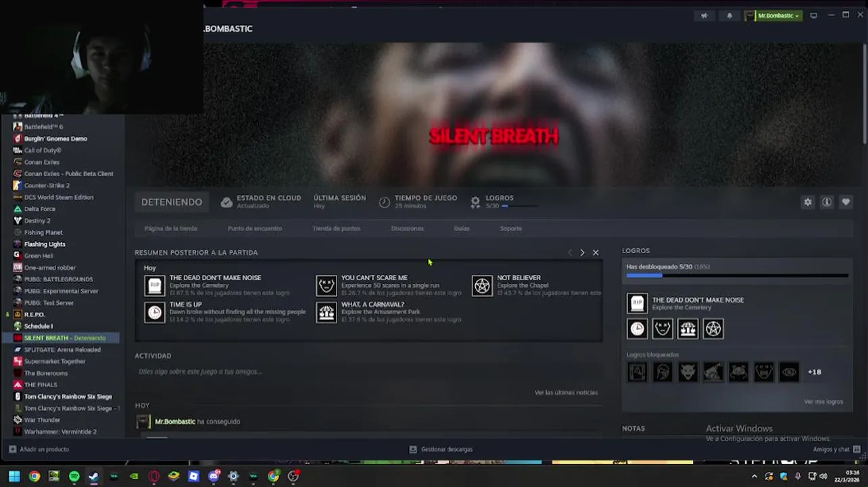Open Amigos y chat
Image resolution: width=868 pixels, height=487 pixels.
[836, 449]
